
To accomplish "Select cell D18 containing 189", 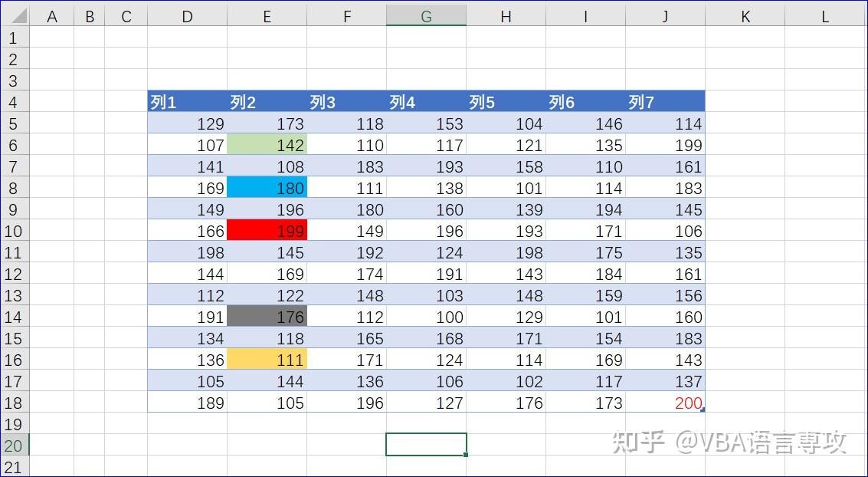I will point(187,403).
